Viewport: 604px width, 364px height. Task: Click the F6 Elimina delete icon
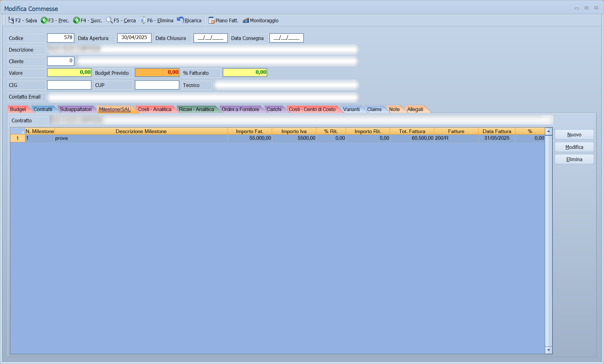pyautogui.click(x=143, y=20)
